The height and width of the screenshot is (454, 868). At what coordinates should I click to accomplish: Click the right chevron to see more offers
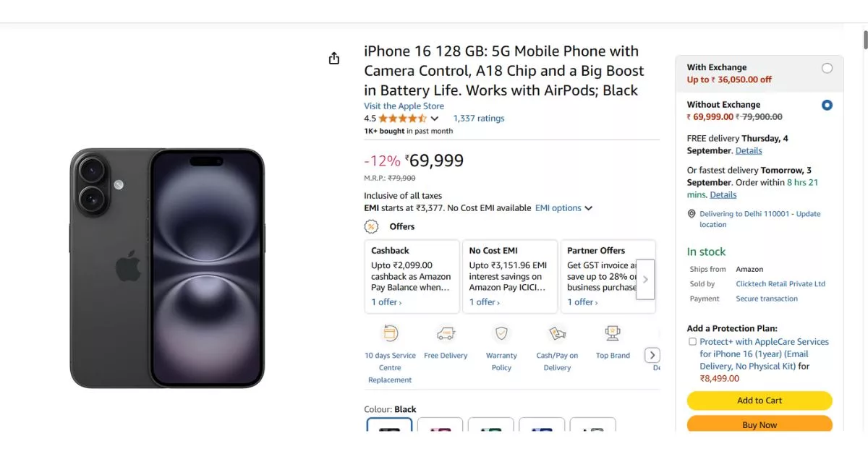pos(645,278)
